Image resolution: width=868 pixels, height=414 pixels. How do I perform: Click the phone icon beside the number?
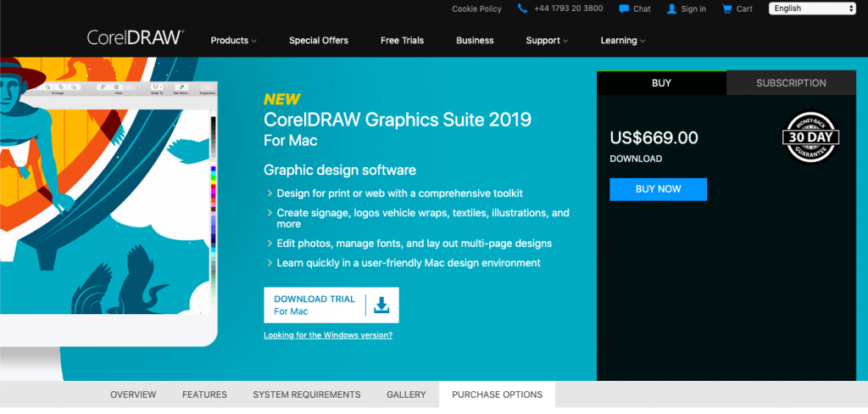[522, 8]
